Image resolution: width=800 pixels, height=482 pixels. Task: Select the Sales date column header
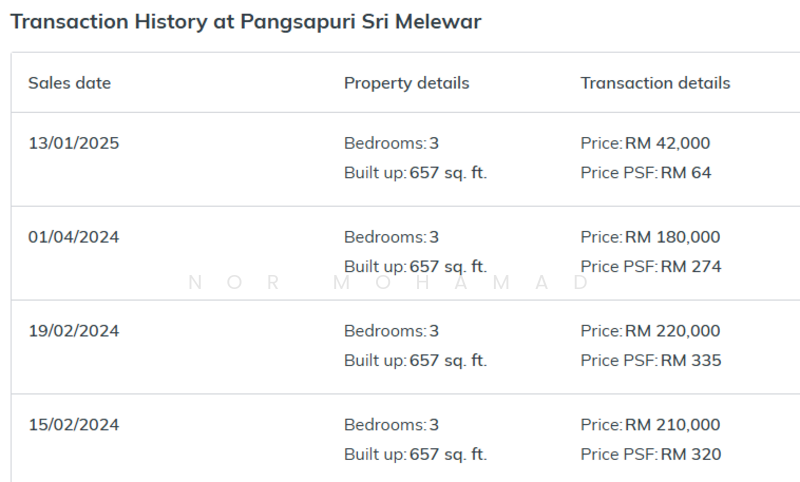pos(69,83)
